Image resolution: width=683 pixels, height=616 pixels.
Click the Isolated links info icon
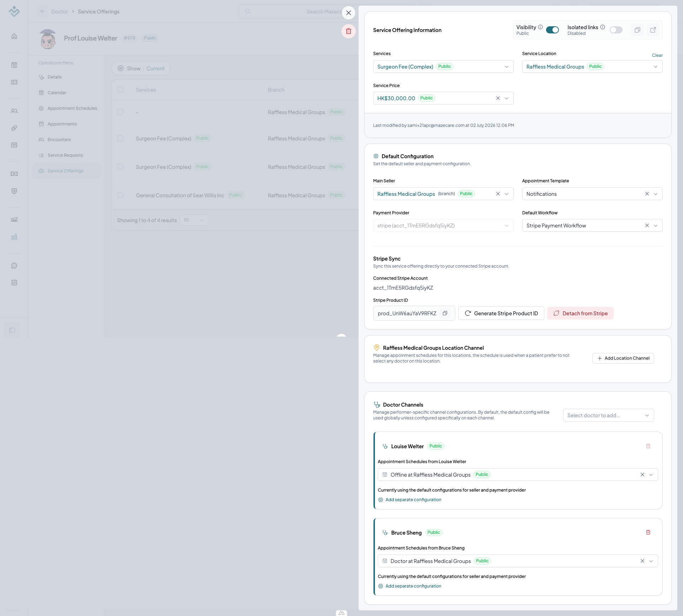[x=603, y=27]
